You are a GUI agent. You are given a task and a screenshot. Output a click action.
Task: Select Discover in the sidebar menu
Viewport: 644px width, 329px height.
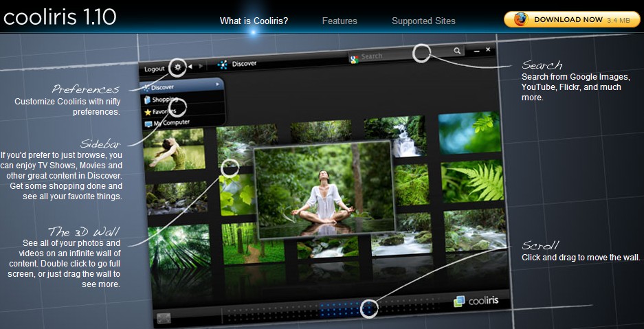point(182,87)
